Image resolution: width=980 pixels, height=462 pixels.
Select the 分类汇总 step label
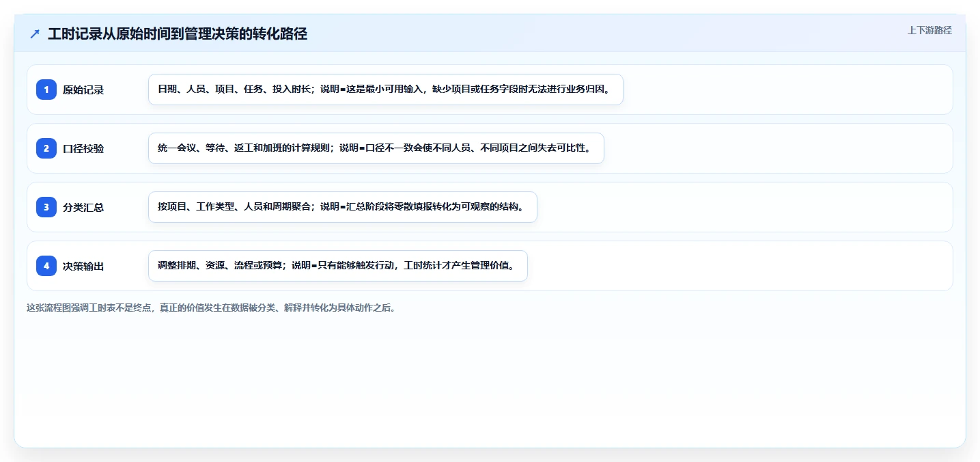(83, 207)
